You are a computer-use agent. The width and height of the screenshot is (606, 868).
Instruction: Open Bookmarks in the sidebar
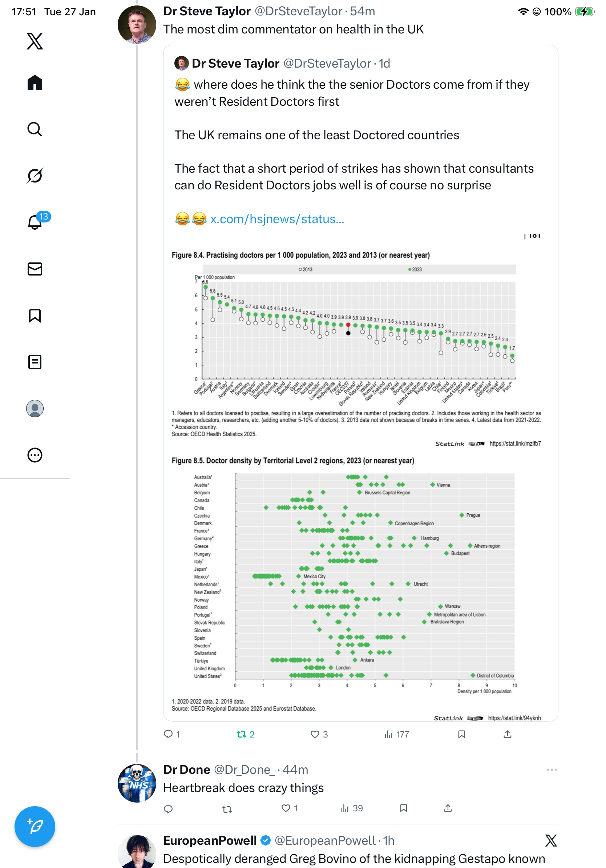coord(35,315)
